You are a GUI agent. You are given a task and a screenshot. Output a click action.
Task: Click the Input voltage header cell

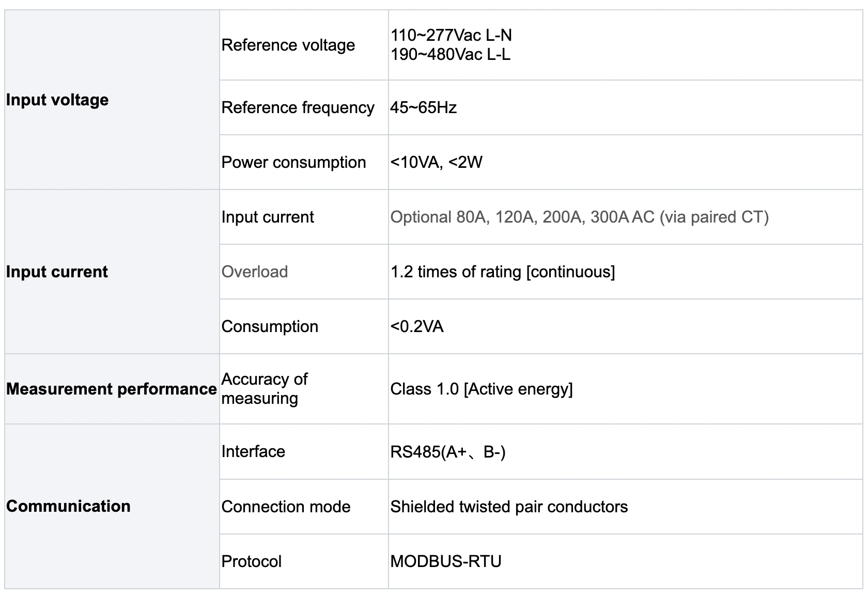click(57, 100)
